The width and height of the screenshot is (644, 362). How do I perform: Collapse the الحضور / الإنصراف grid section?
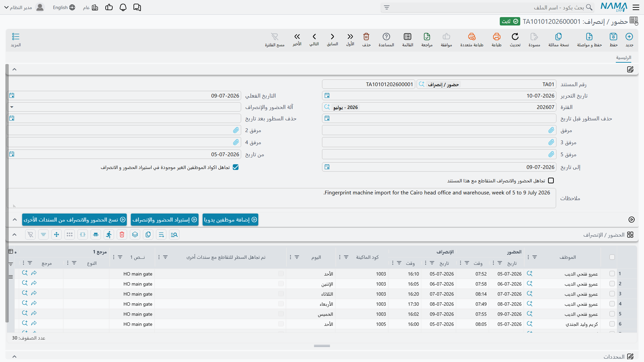pyautogui.click(x=14, y=235)
